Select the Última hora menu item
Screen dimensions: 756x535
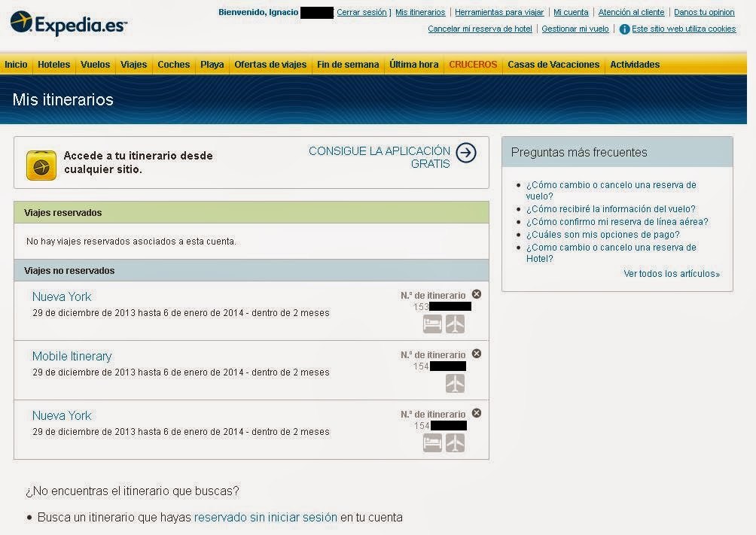click(413, 65)
